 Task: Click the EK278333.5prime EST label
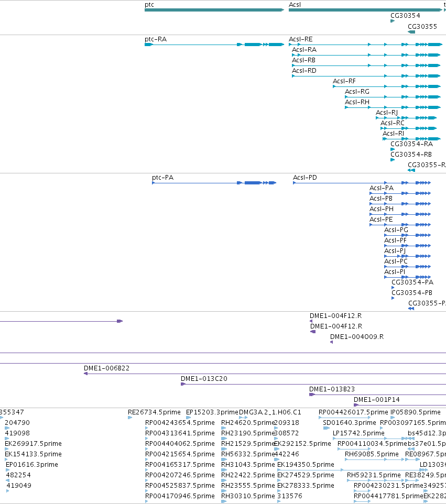click(306, 485)
